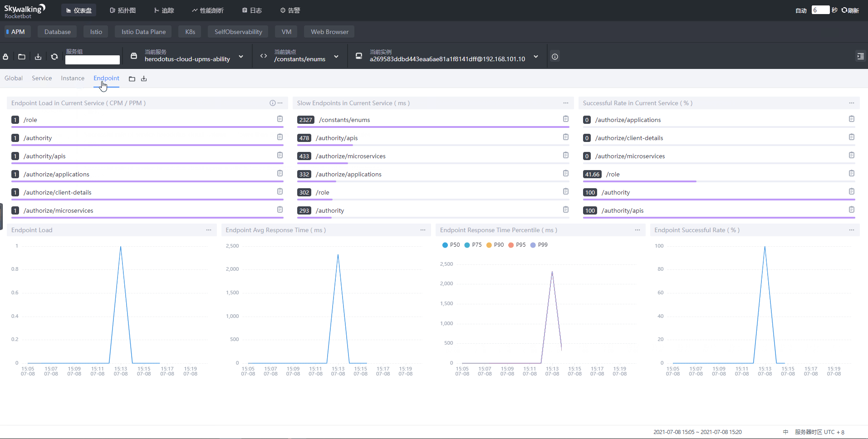Expand the 当前端点 endpoint dropdown
This screenshot has width=868, height=439.
pos(336,57)
